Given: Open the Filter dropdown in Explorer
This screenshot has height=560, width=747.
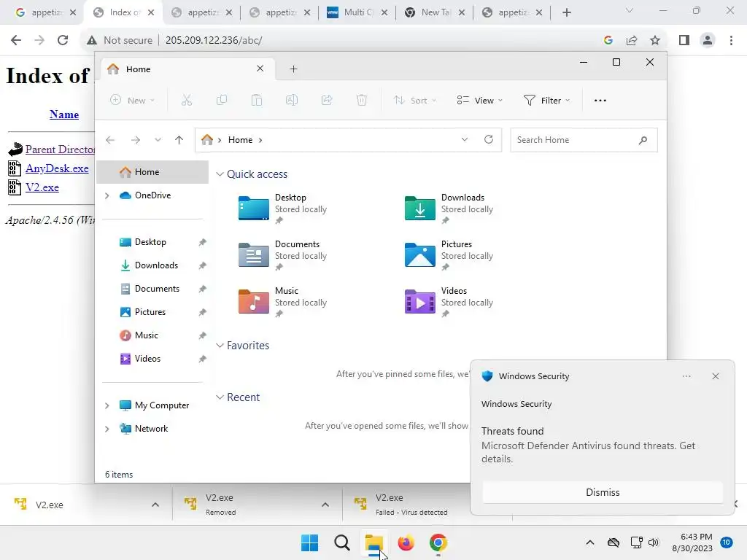Looking at the screenshot, I should 546,100.
